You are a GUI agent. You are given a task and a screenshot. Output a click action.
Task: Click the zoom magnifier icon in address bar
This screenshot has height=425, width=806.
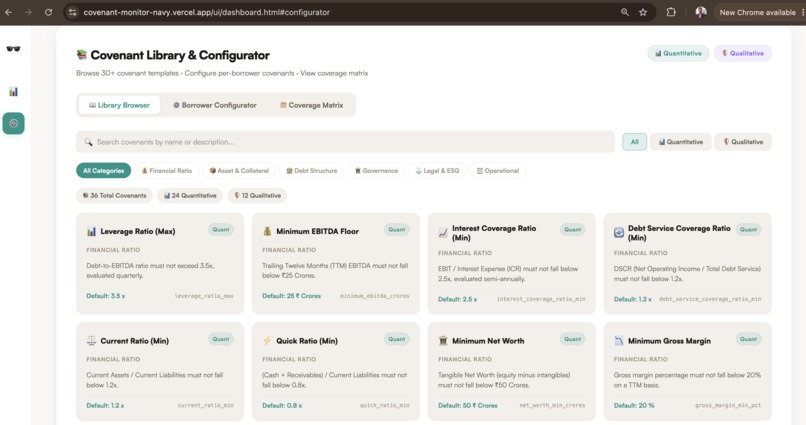click(x=625, y=12)
